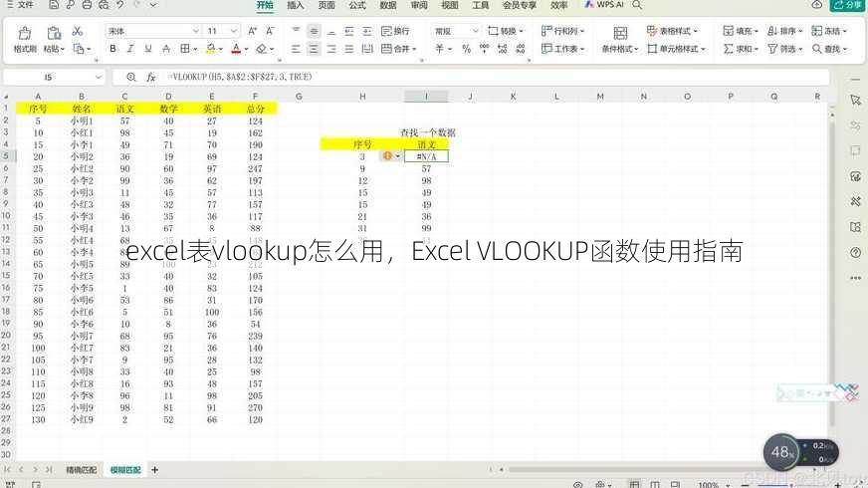
Task: Click the error warning icon next to #N/A
Action: coord(387,156)
